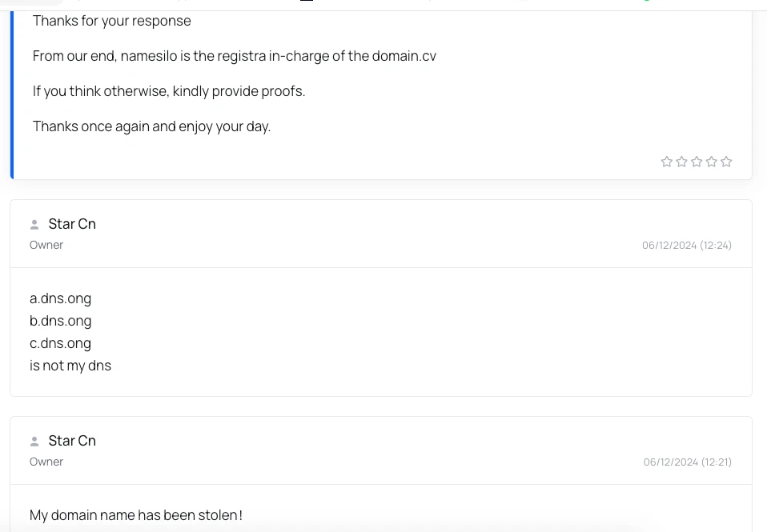767x532 pixels.
Task: Click the b.dns.ong line
Action: 61,321
